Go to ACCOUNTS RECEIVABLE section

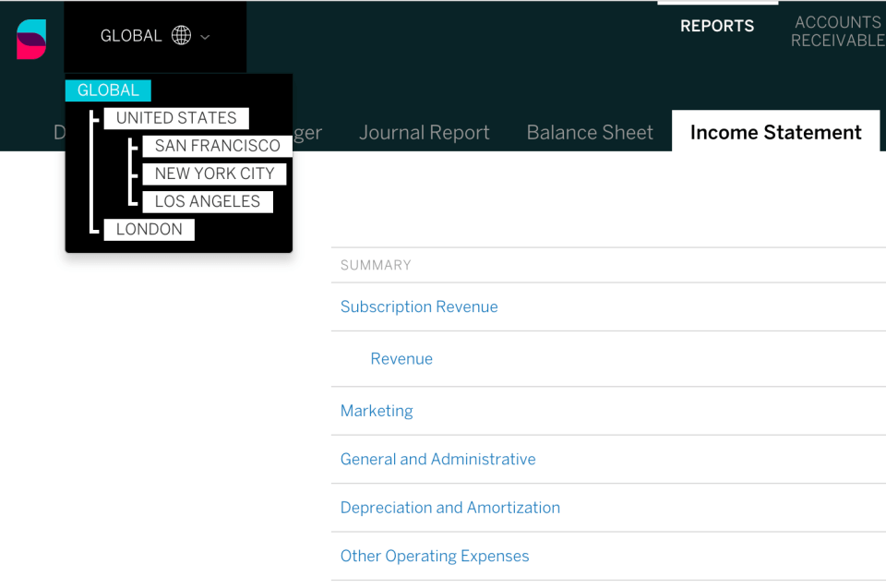pos(838,31)
